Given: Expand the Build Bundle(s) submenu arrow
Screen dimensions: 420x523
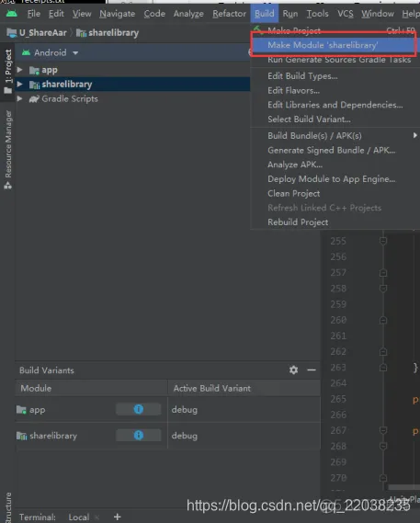Looking at the screenshot, I should [414, 135].
